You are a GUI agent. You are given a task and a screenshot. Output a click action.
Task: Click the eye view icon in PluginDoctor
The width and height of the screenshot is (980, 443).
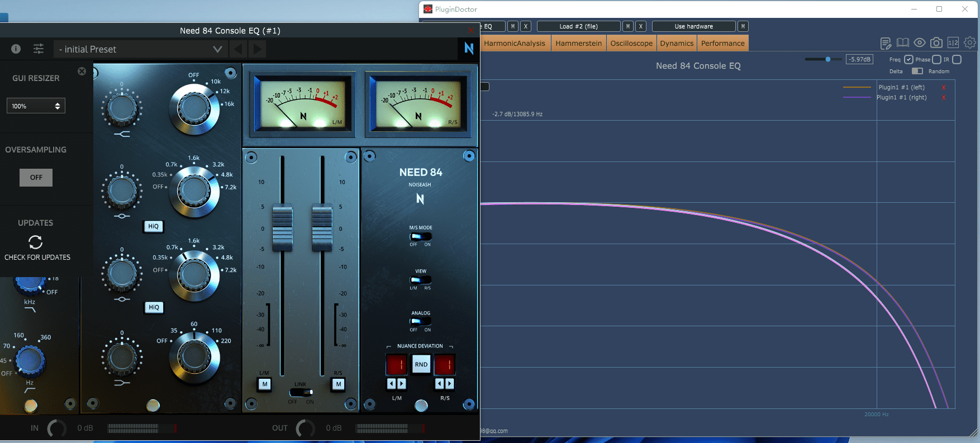(x=920, y=43)
